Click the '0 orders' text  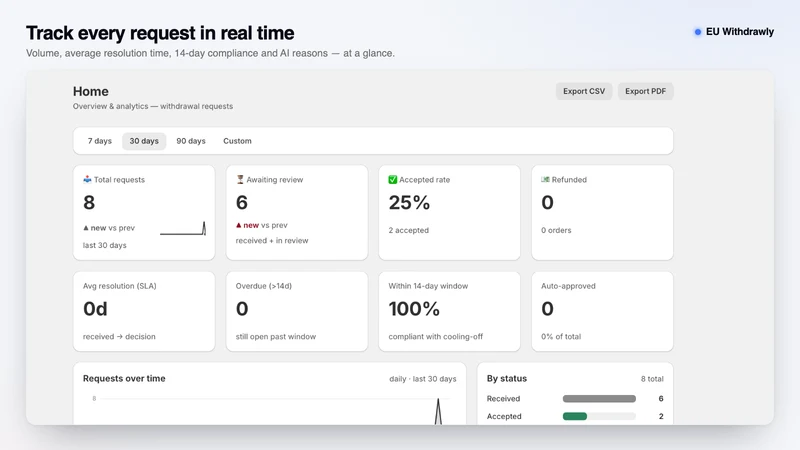(556, 230)
